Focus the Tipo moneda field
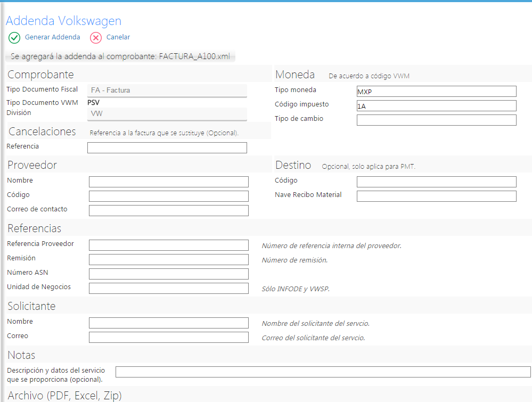The width and height of the screenshot is (532, 402). [436, 92]
